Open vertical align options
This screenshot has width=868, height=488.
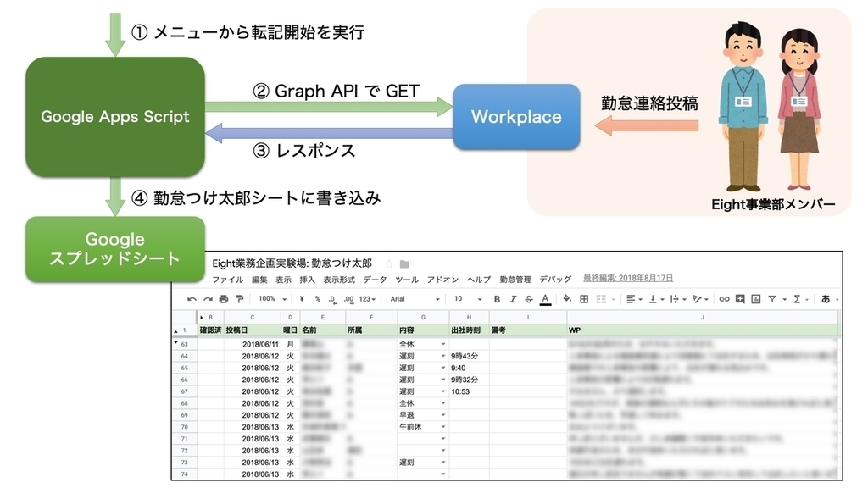656,299
